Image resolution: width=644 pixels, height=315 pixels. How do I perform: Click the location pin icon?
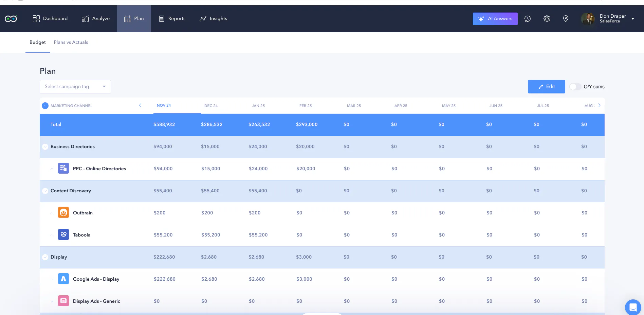pos(566,19)
